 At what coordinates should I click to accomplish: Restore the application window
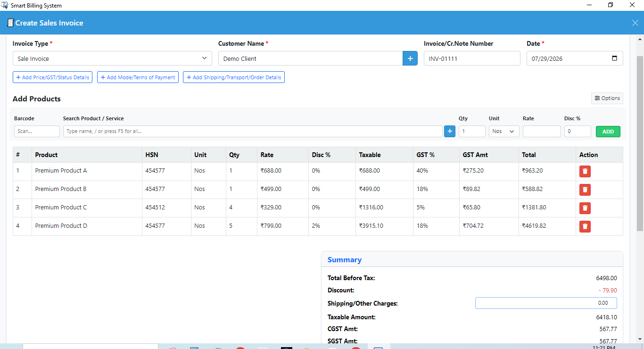[x=611, y=5]
